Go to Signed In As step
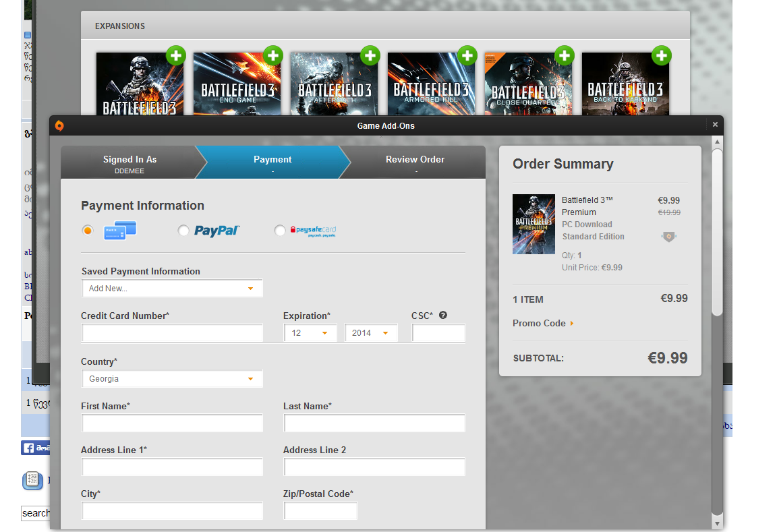777x532 pixels. click(x=129, y=162)
